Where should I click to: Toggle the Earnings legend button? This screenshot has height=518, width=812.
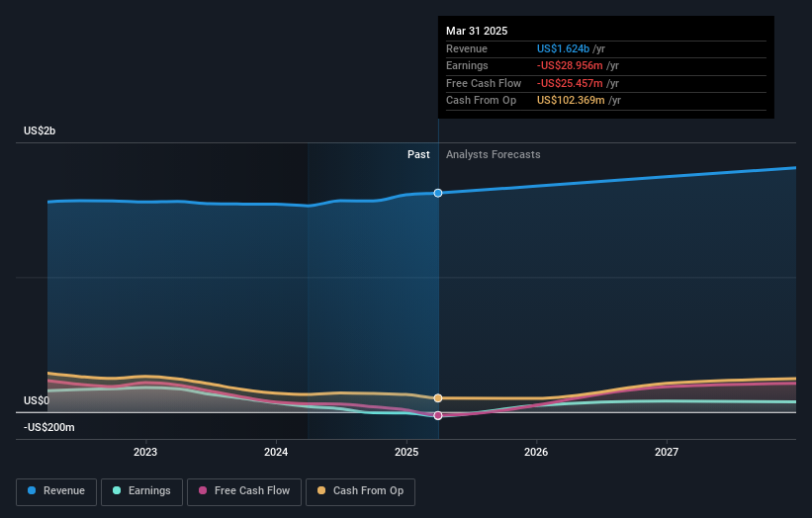pyautogui.click(x=141, y=491)
